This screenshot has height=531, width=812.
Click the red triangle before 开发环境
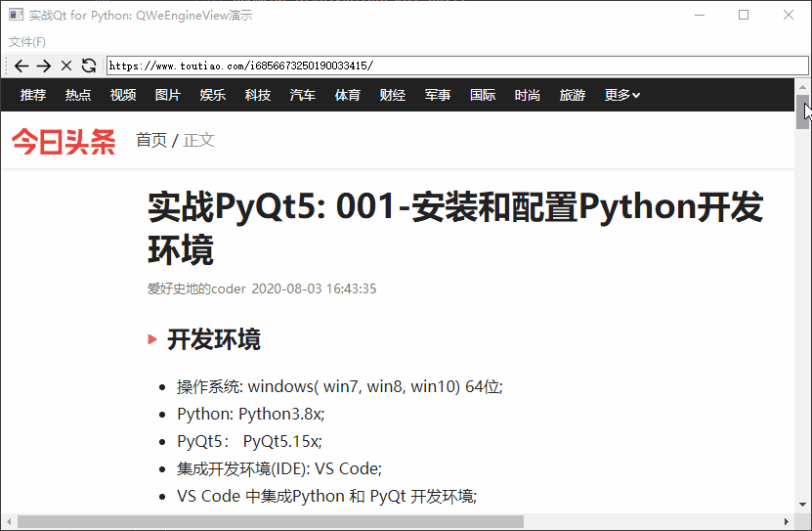(152, 340)
